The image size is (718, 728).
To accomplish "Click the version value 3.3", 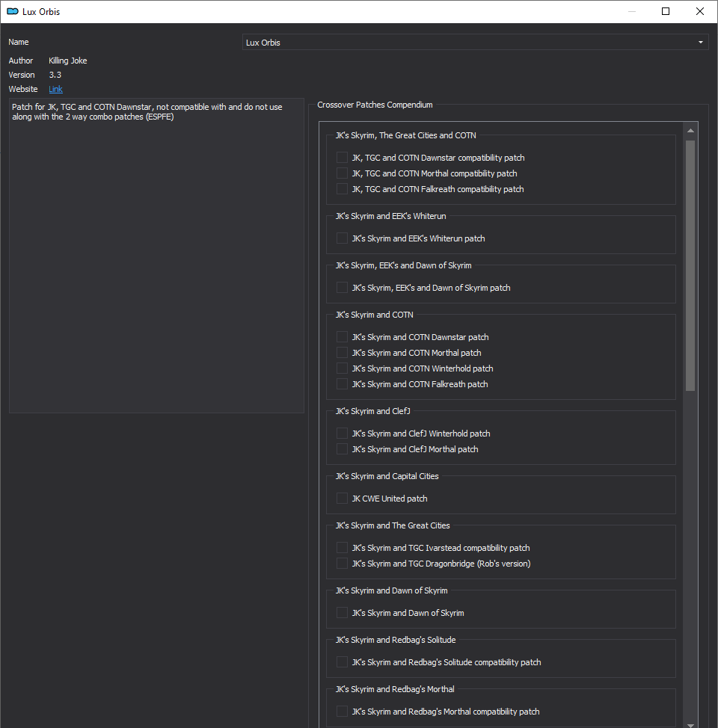I will 55,75.
